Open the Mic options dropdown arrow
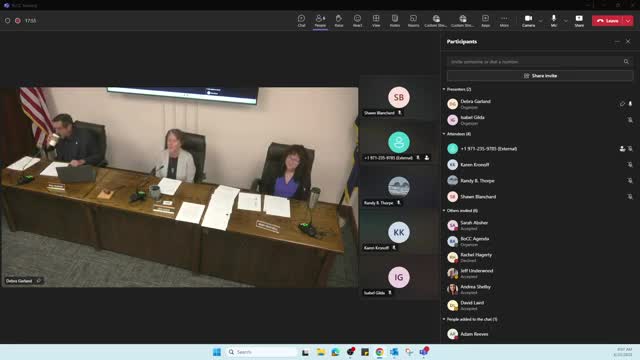Viewport: 640px width, 360px height. [x=566, y=20]
